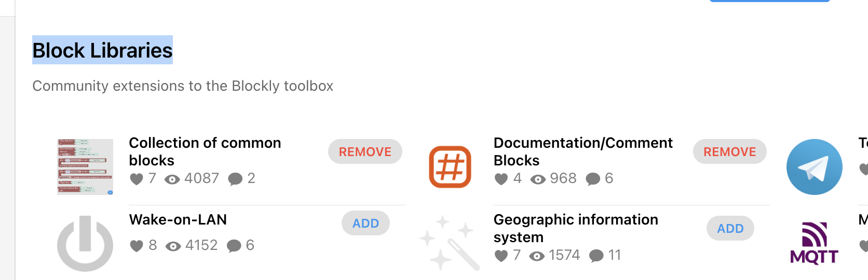Click the Documentation/Comment Blocks hash icon
Viewport: 868px width, 280px height.
point(450,167)
